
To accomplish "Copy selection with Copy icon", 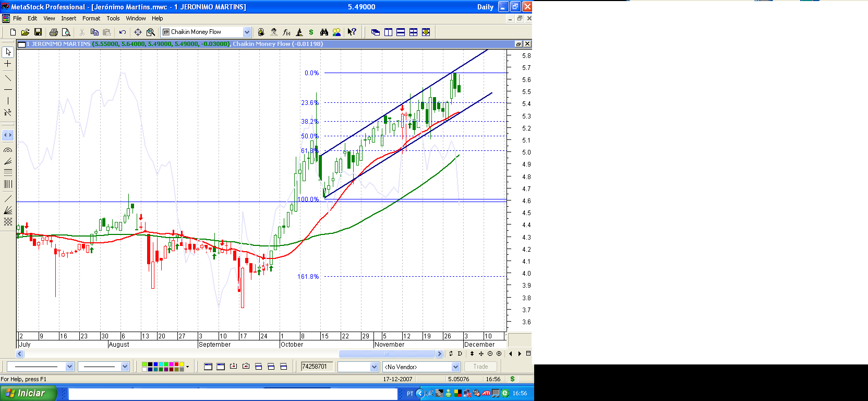I will point(94,32).
